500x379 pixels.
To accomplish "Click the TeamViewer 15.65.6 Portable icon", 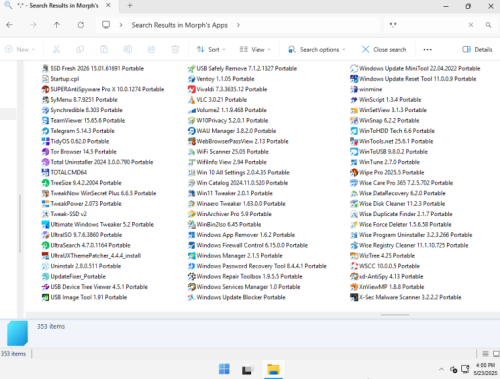I will (x=45, y=120).
